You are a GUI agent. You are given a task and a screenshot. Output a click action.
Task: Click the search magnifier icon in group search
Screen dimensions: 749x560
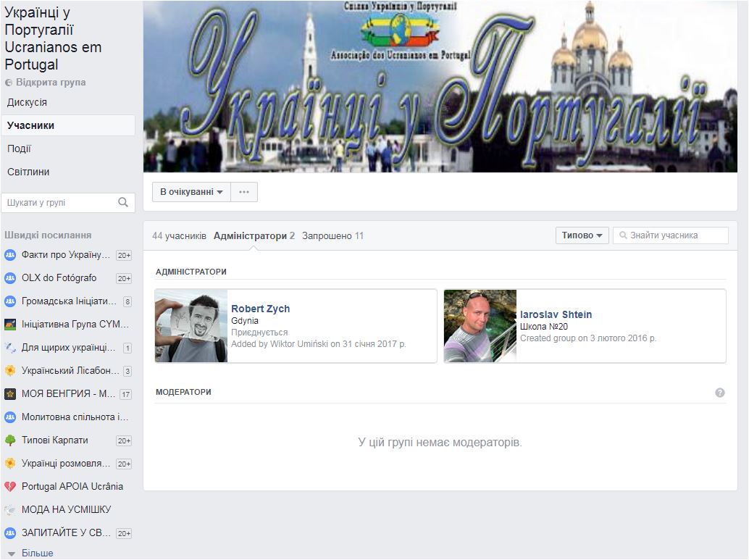point(123,203)
